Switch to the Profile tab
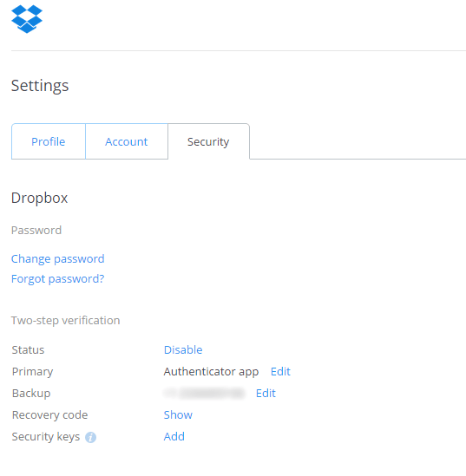 49,141
